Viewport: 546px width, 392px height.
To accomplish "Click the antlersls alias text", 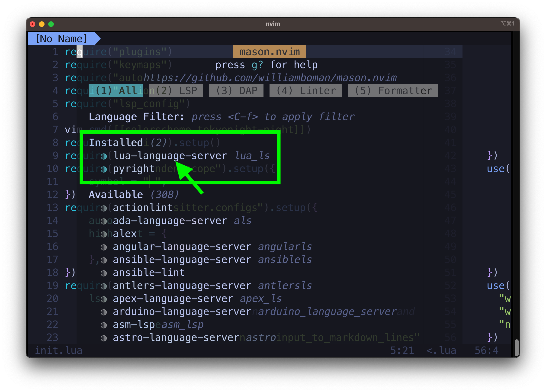I will (285, 286).
